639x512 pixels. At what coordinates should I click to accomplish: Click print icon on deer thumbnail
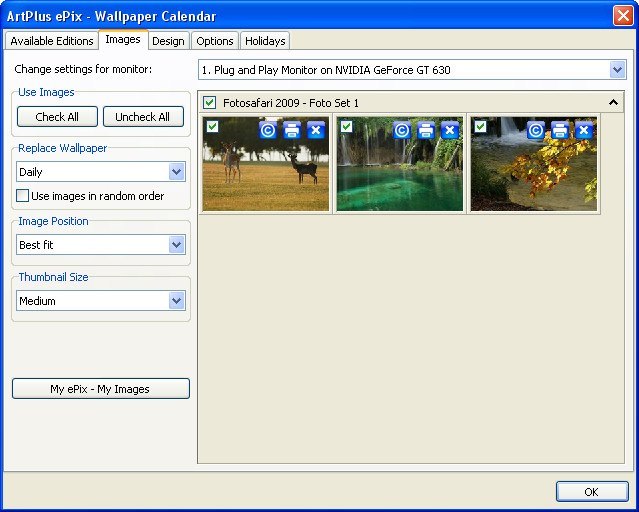click(x=292, y=130)
